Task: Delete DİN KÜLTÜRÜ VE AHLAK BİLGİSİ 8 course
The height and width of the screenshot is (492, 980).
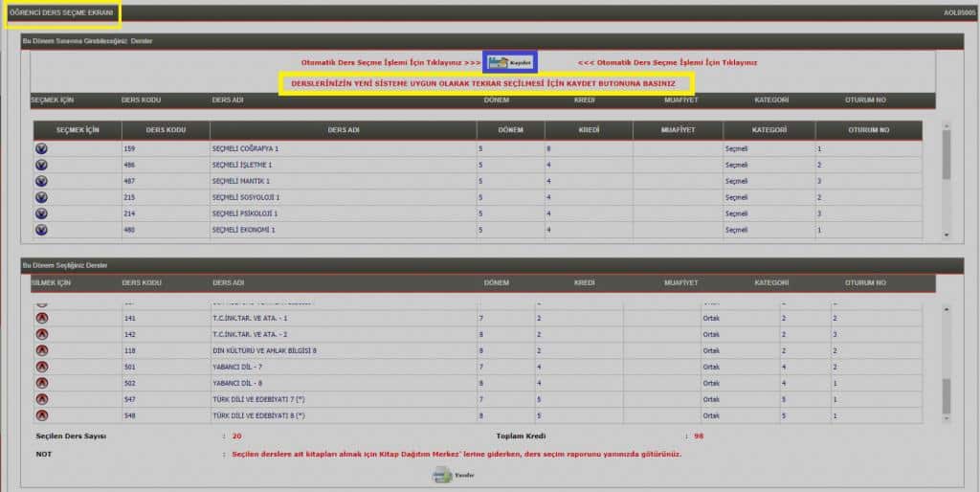Action: point(41,350)
